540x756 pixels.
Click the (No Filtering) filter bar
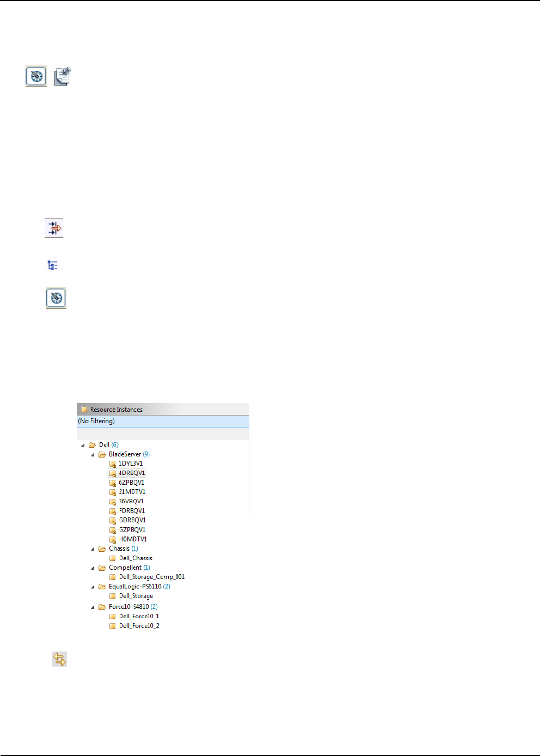pyautogui.click(x=163, y=421)
